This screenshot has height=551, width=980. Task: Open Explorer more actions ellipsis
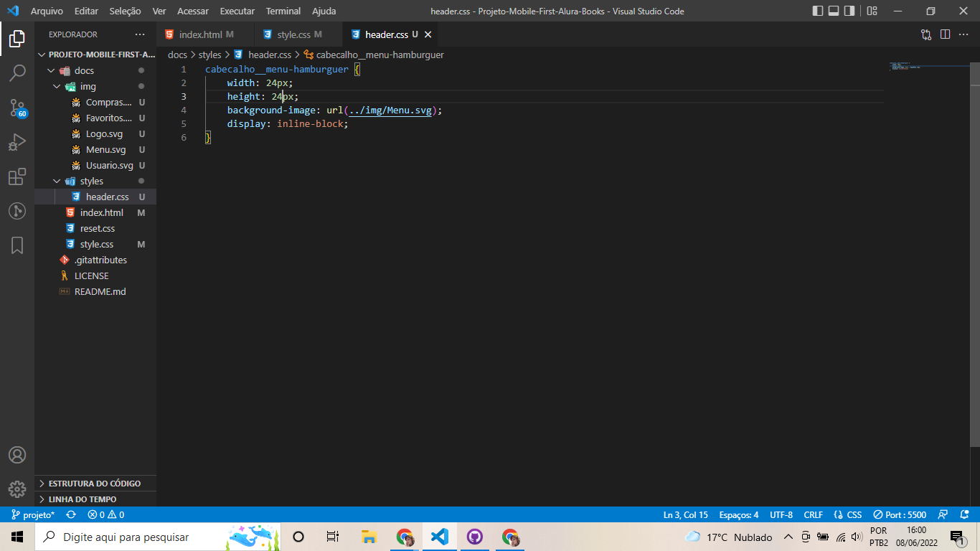(x=140, y=34)
